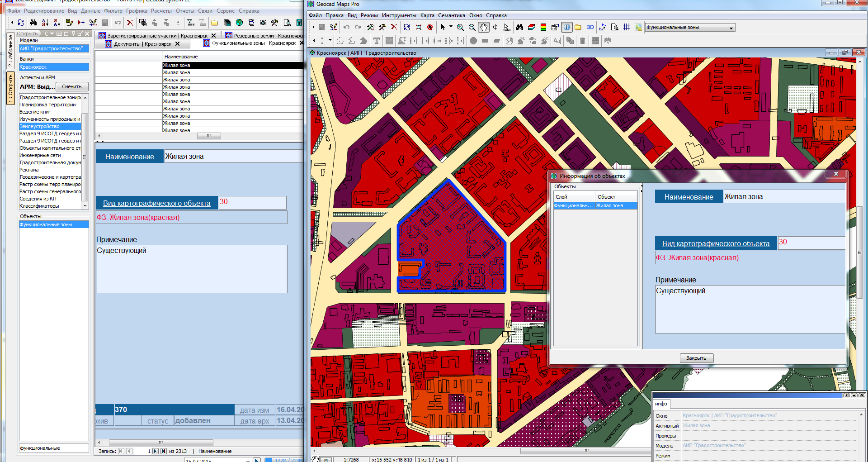The image size is (868, 462).
Task: Click the Сменить button
Action: 72,86
